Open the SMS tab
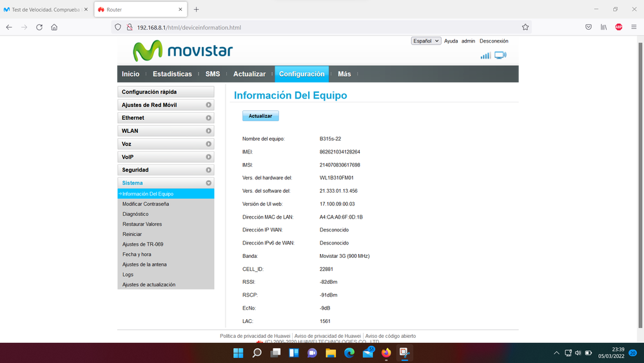 click(x=213, y=74)
